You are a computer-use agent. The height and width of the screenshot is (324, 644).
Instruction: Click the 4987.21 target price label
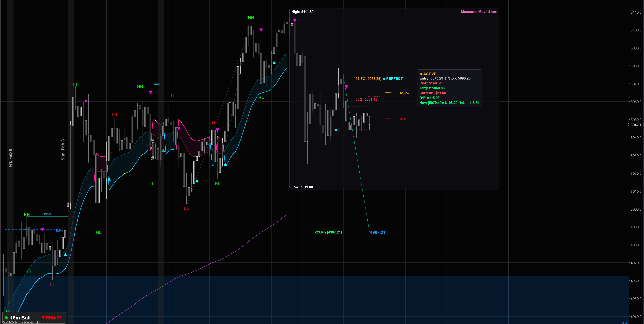coord(377,232)
